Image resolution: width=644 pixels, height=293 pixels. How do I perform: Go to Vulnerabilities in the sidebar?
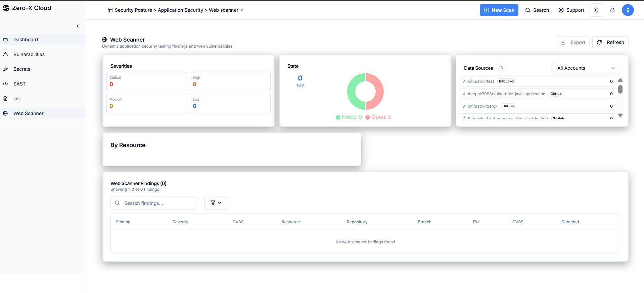tap(43, 54)
